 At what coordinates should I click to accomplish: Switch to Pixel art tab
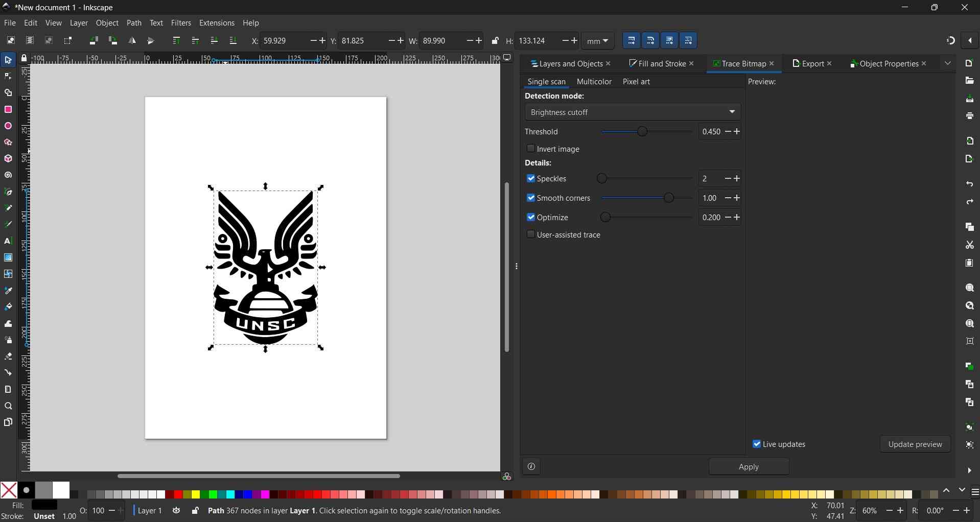(x=636, y=82)
